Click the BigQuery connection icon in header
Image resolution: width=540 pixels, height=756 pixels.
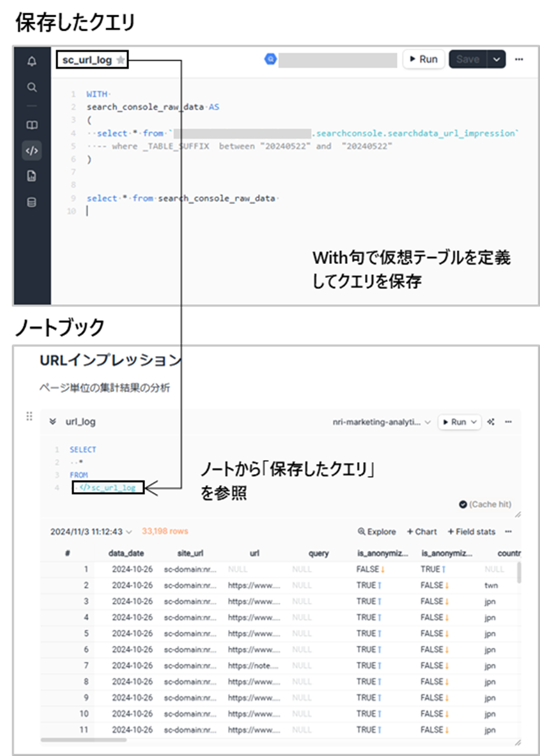pos(270,59)
